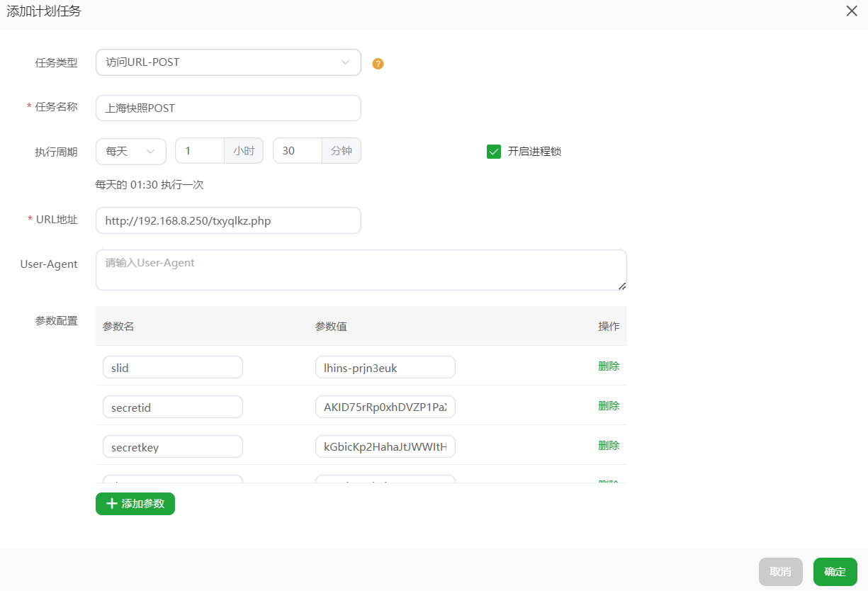Delete the secretid parameter row

609,406
